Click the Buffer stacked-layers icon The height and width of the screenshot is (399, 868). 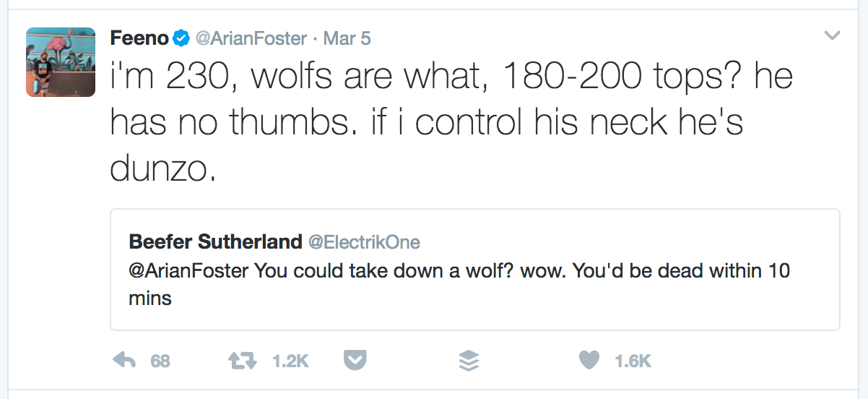coord(469,361)
